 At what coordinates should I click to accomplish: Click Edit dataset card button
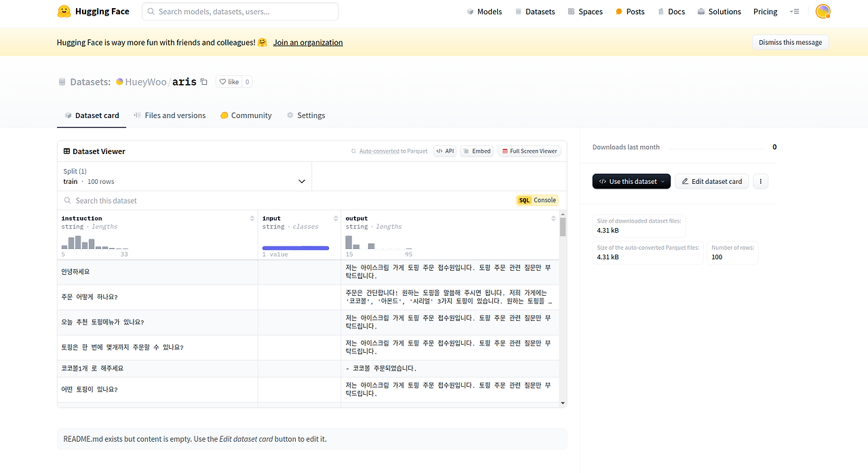[712, 181]
